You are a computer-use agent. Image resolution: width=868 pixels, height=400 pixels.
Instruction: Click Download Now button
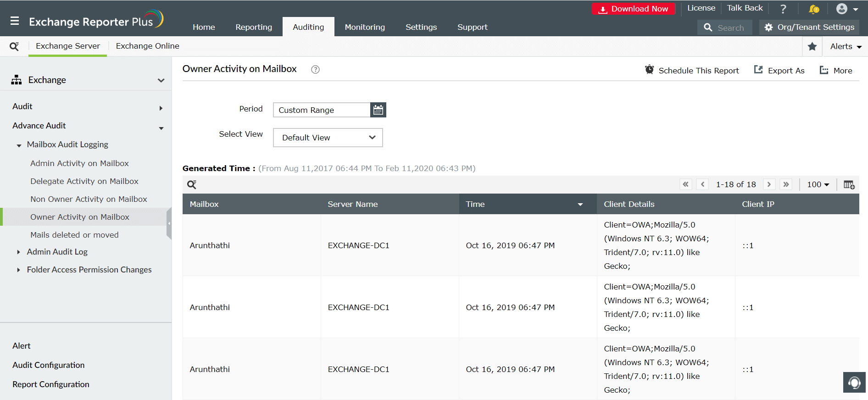pos(634,9)
